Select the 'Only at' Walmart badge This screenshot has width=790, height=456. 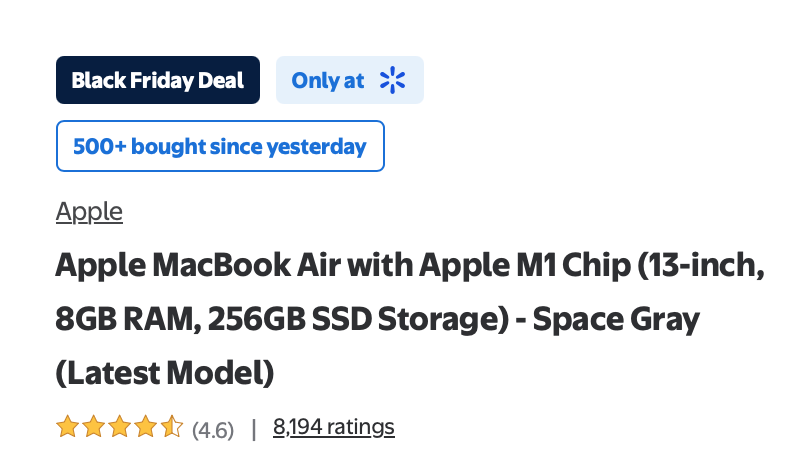tap(350, 81)
